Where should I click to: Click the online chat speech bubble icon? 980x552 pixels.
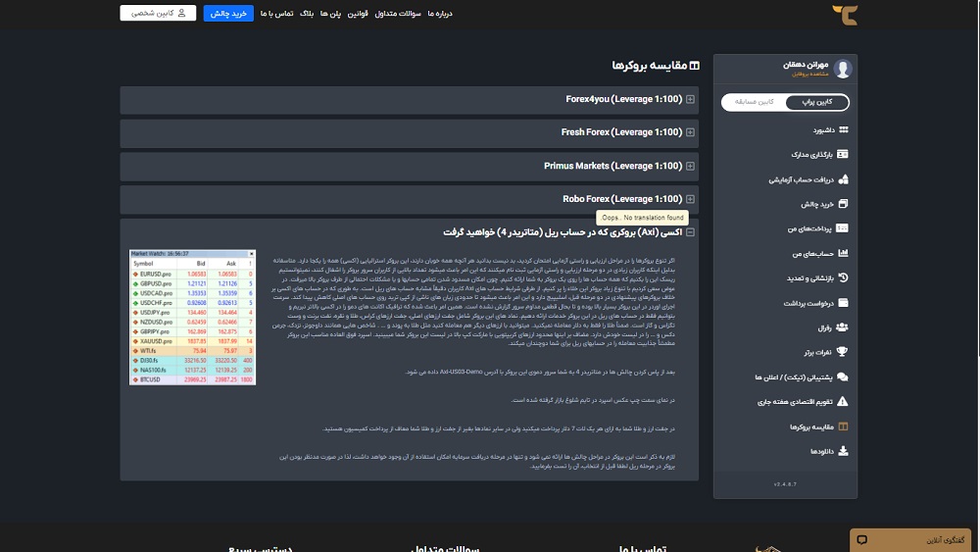pos(861,540)
